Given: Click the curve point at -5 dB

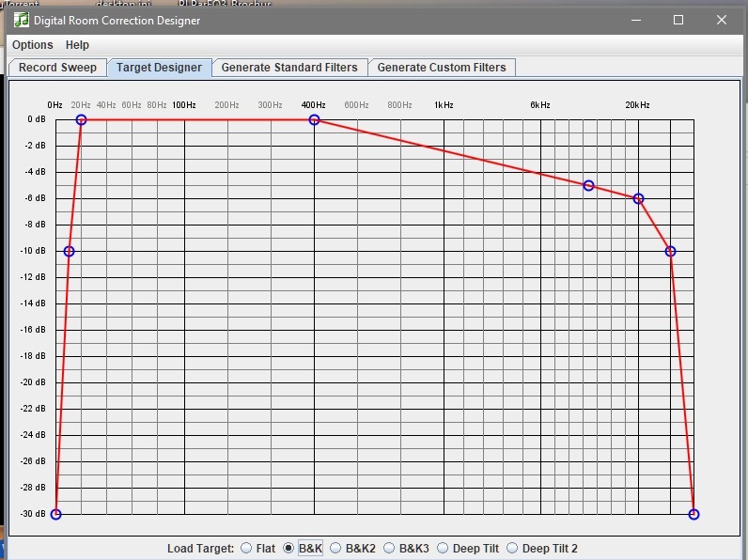Looking at the screenshot, I should click(x=588, y=185).
